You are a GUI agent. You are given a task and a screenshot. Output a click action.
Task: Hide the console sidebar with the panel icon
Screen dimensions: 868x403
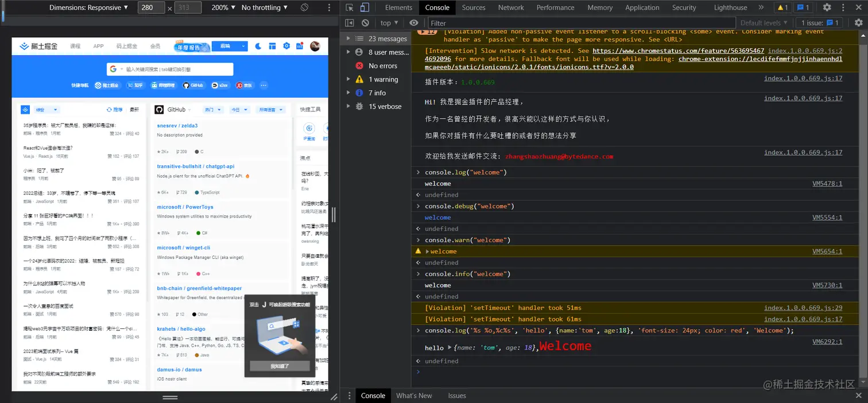[x=350, y=23]
